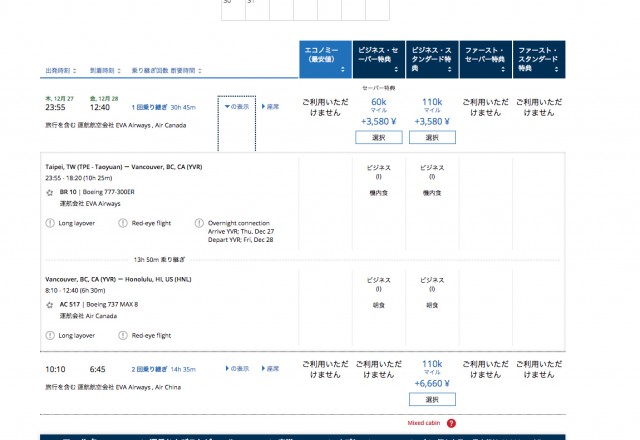This screenshot has height=440, width=640.
Task: Click the BR 10 Boeing 777-300ER text
Action: click(97, 192)
